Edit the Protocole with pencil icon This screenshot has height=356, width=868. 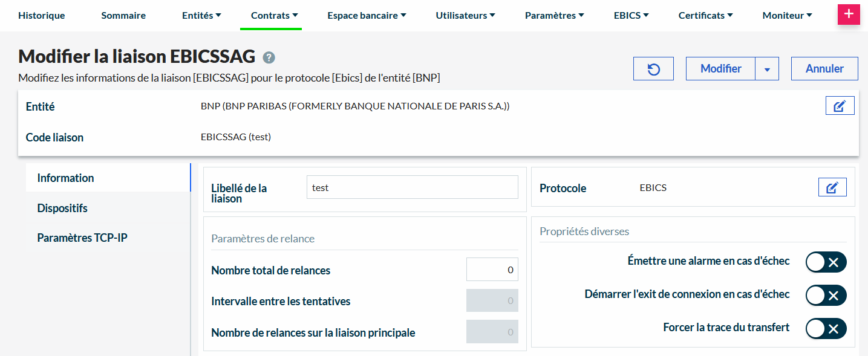click(832, 187)
